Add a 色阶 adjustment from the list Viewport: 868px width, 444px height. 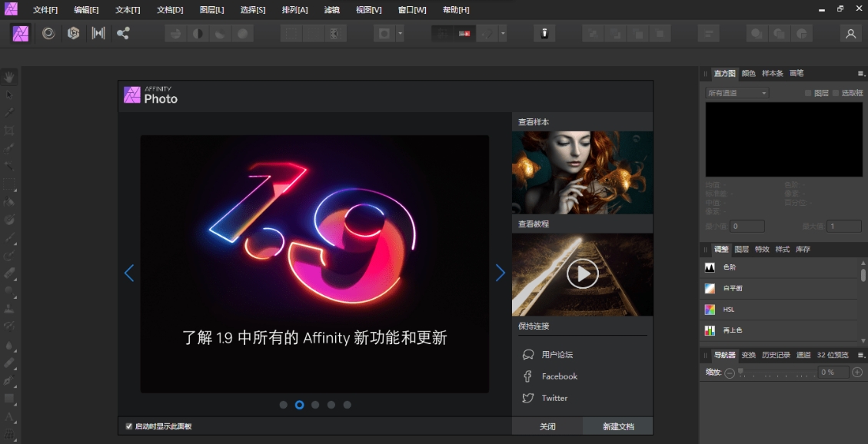pyautogui.click(x=780, y=267)
